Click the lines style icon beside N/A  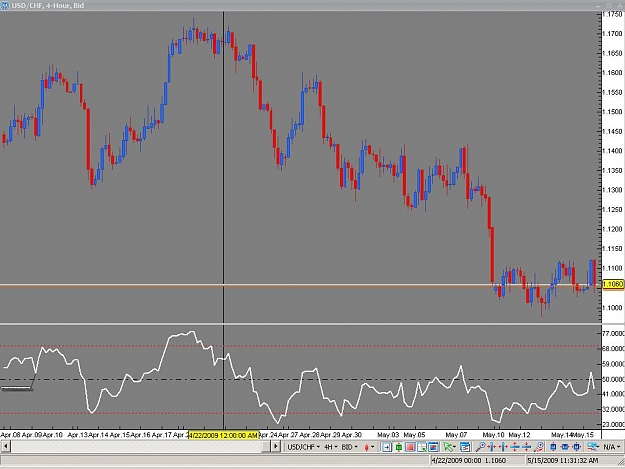point(593,447)
